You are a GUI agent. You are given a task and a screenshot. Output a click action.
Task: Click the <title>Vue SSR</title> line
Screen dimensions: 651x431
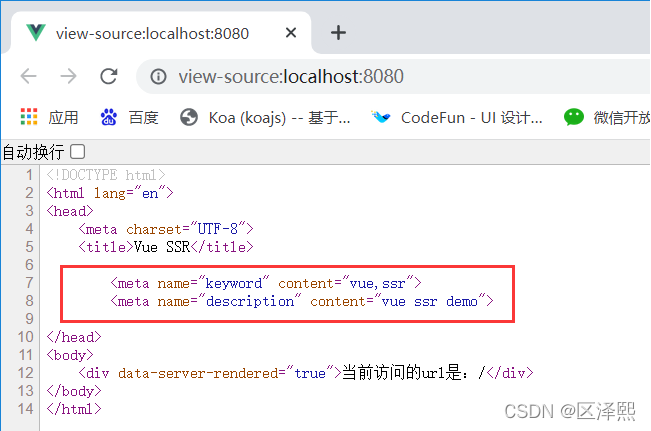coord(166,247)
